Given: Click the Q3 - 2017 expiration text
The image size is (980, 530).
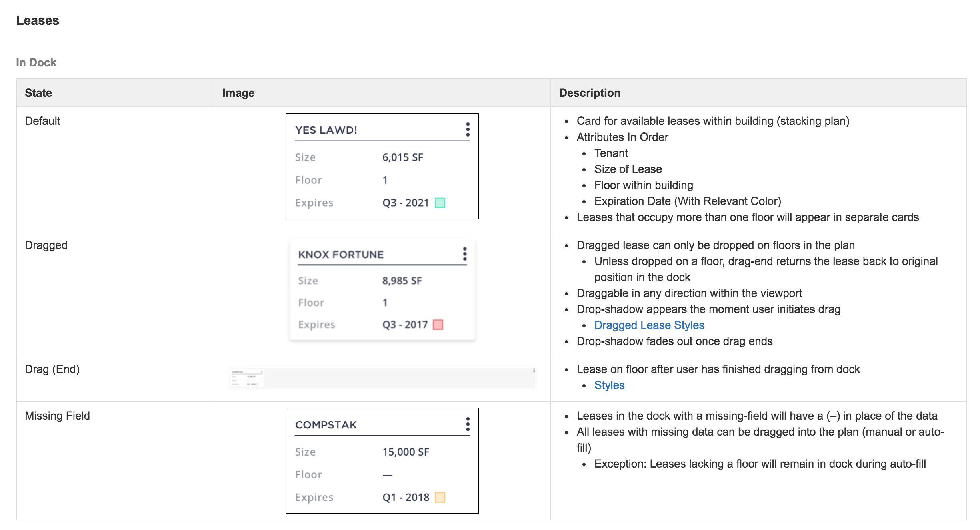Looking at the screenshot, I should 405,325.
